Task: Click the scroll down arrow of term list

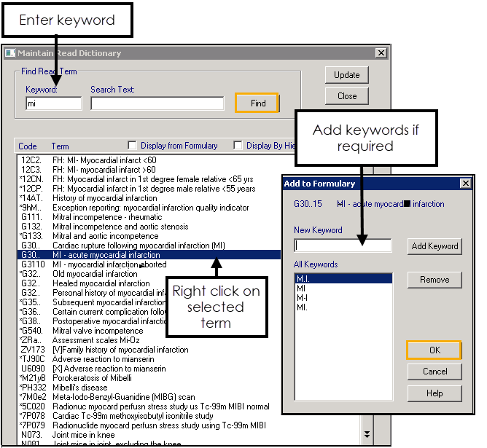Action: [367, 433]
